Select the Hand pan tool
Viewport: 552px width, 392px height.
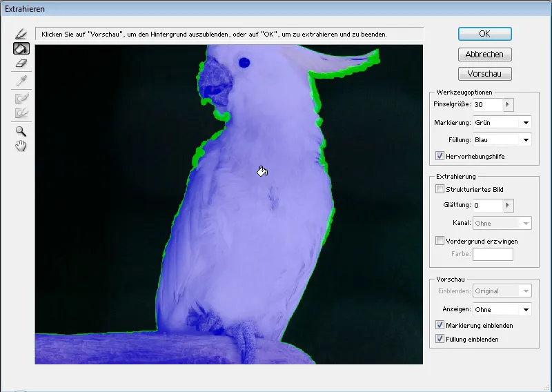(21, 146)
